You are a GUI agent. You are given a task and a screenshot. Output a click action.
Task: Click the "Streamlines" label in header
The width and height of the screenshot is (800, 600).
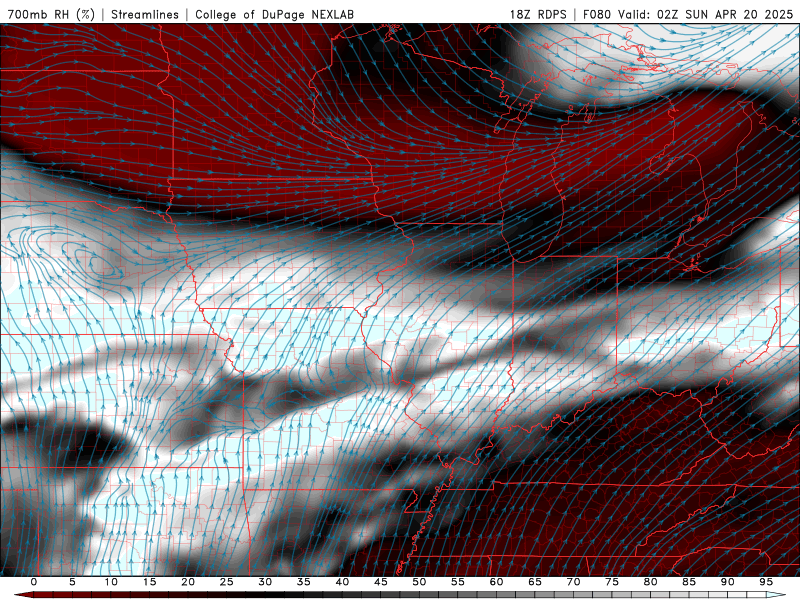(x=145, y=14)
